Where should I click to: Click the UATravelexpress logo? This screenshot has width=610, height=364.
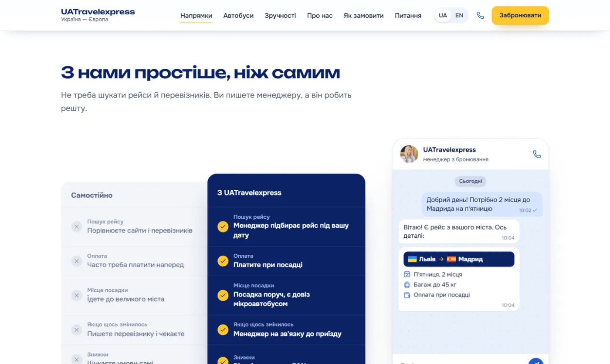click(x=98, y=12)
